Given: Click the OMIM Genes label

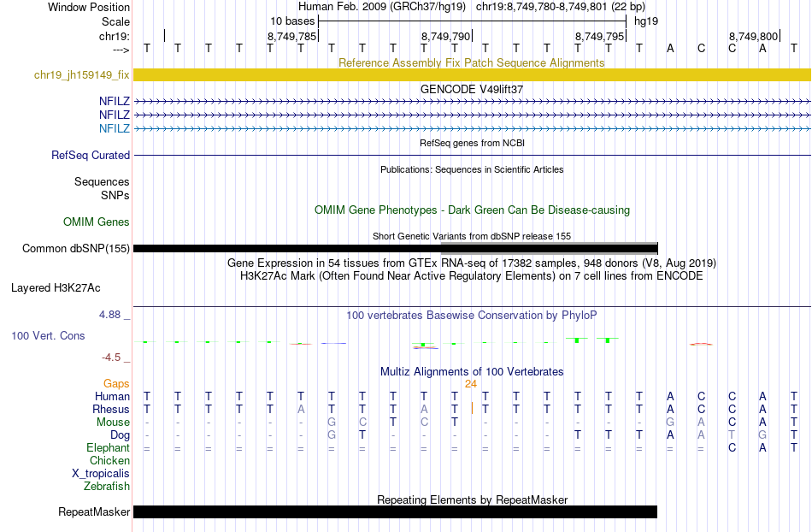Looking at the screenshot, I should (97, 222).
